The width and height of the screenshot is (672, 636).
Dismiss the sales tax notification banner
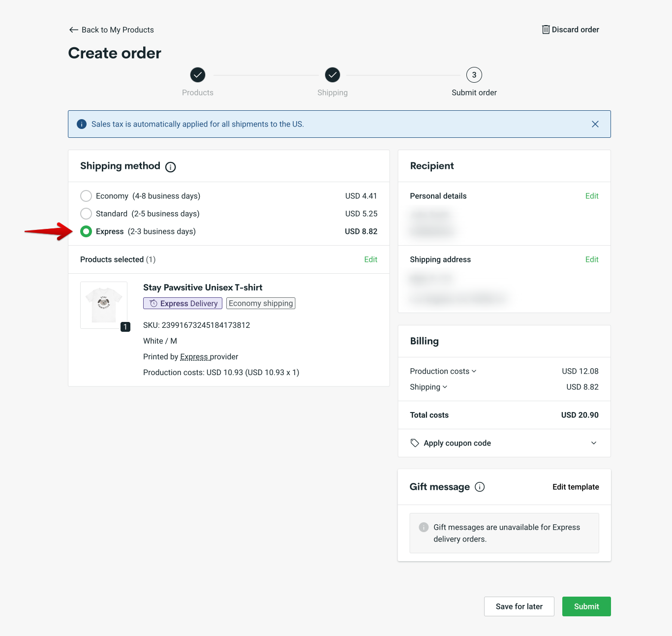pos(595,124)
